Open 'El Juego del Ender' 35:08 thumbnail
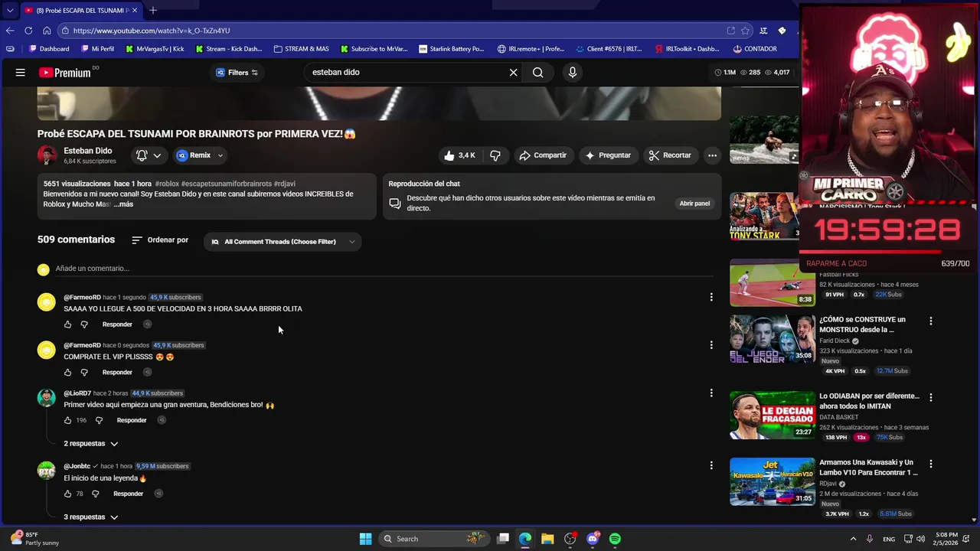 (773, 339)
